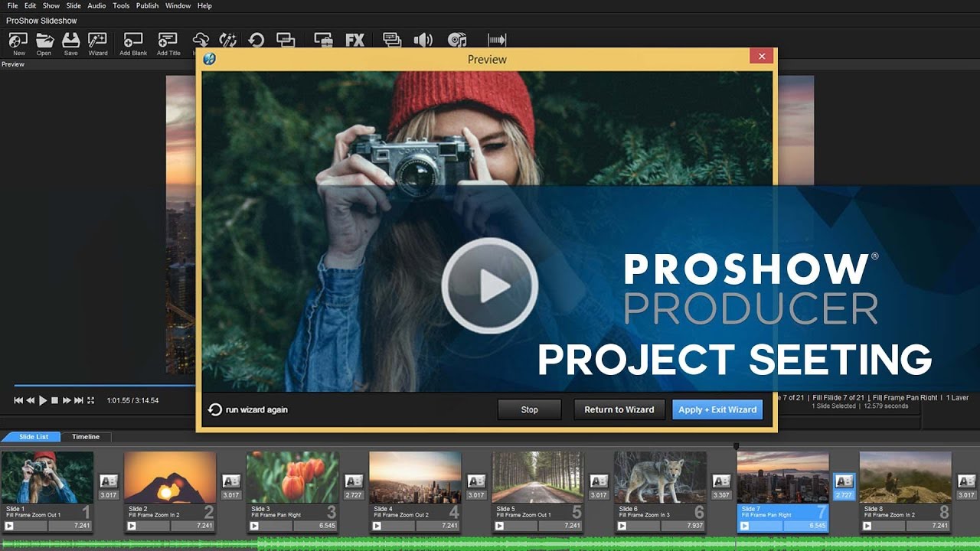
Task: Click the small play icon under Slide 2
Action: tap(132, 526)
